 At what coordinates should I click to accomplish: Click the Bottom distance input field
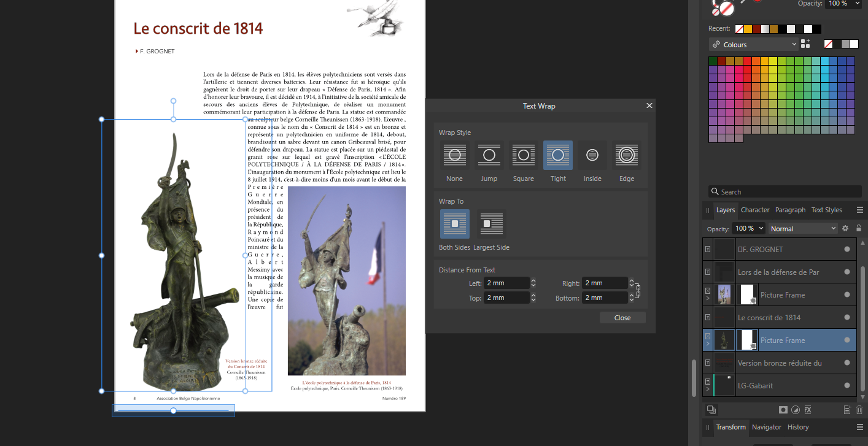(605, 298)
